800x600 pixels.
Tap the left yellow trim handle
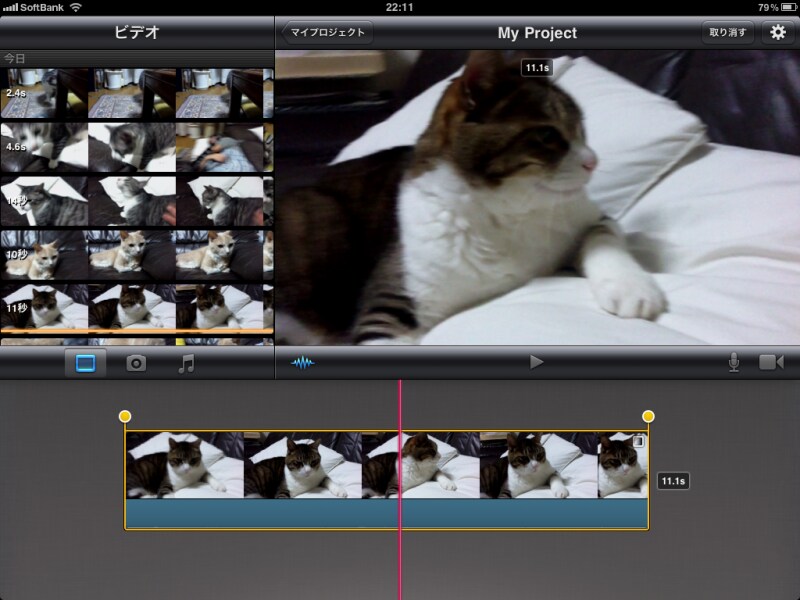tap(125, 416)
